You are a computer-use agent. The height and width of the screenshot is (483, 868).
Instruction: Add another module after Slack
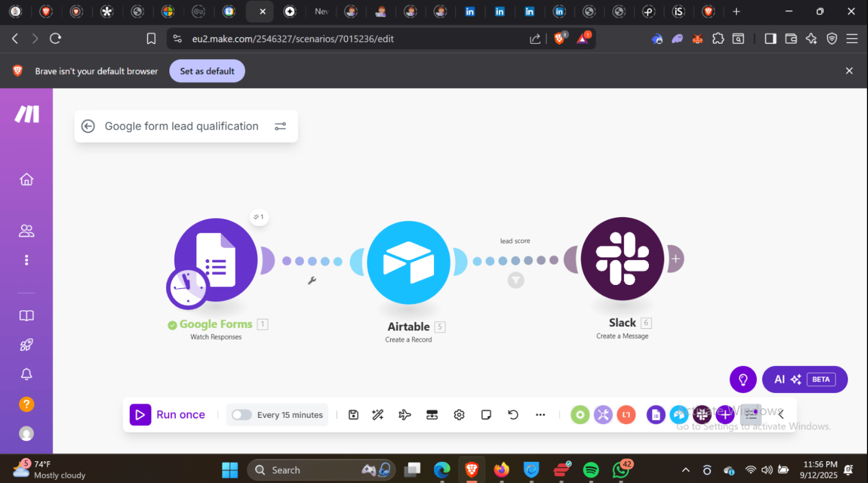675,259
